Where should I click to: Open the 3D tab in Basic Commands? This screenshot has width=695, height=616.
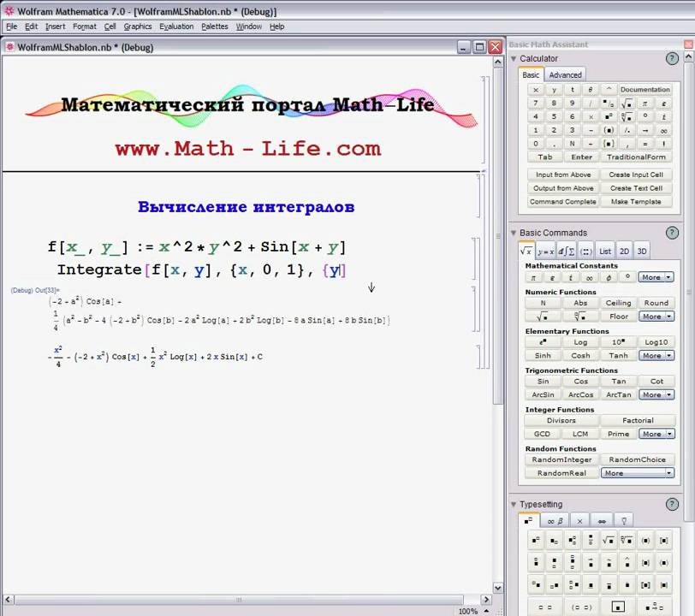pyautogui.click(x=641, y=252)
